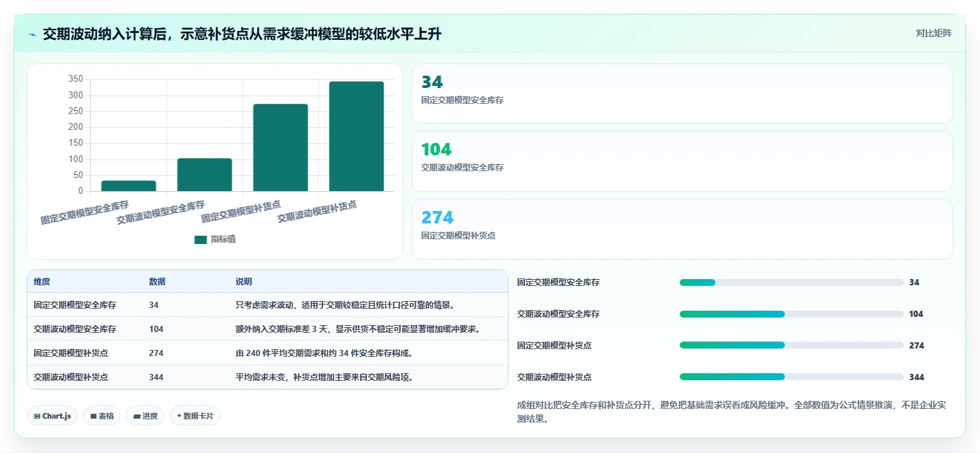Click table cell value 34
This screenshot has width=980, height=453.
point(154,305)
